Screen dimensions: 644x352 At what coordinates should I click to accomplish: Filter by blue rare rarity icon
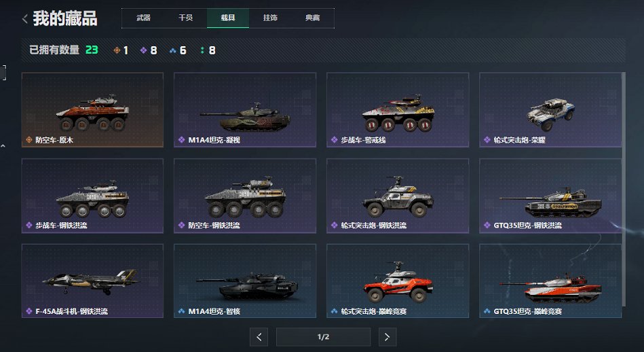[x=173, y=50]
